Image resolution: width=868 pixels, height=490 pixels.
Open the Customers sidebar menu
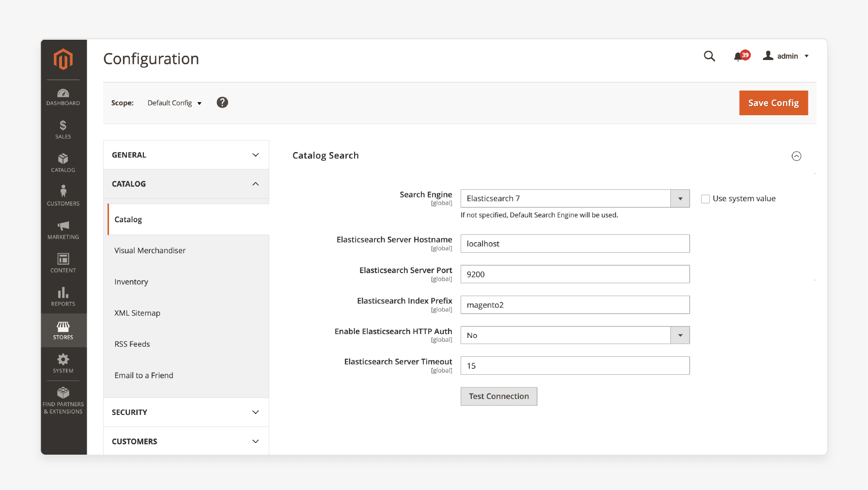(63, 196)
